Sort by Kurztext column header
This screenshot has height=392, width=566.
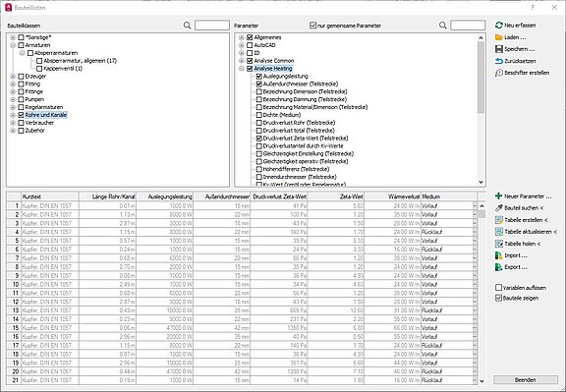tap(50, 196)
